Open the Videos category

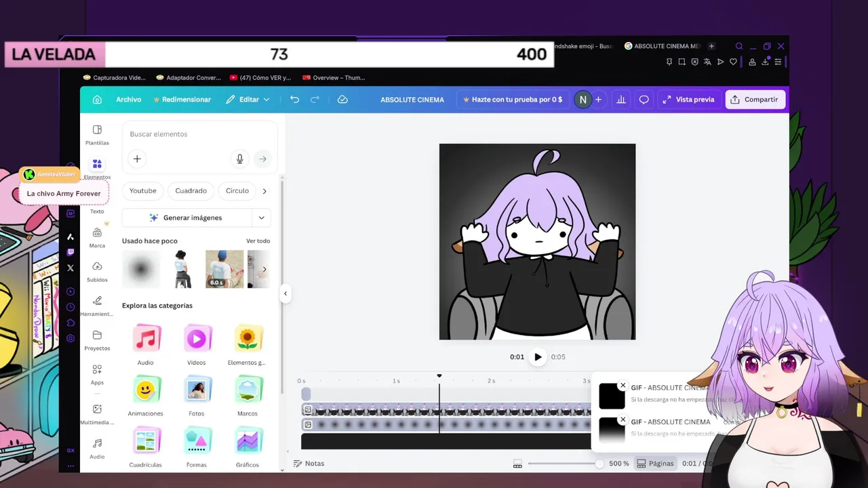197,344
